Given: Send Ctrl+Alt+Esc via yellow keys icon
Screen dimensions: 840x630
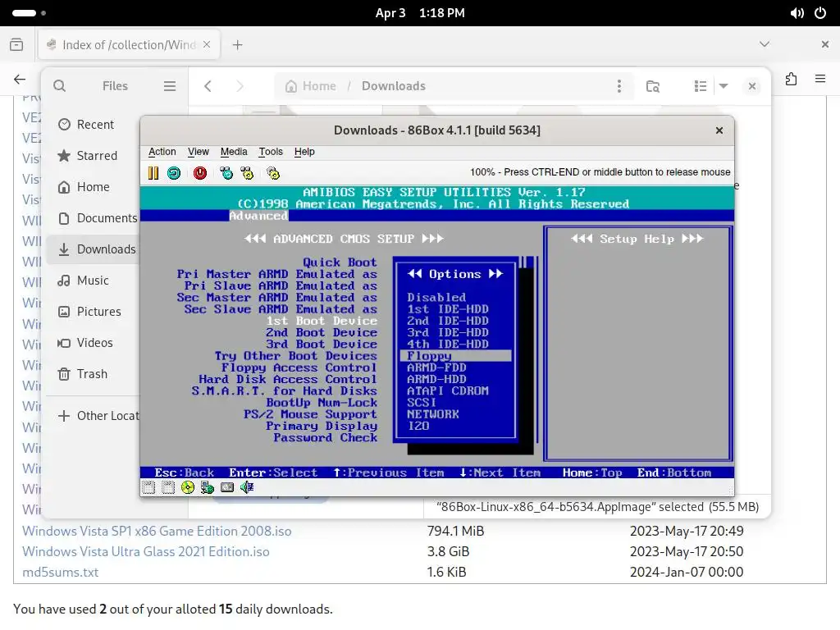Looking at the screenshot, I should (x=247, y=173).
